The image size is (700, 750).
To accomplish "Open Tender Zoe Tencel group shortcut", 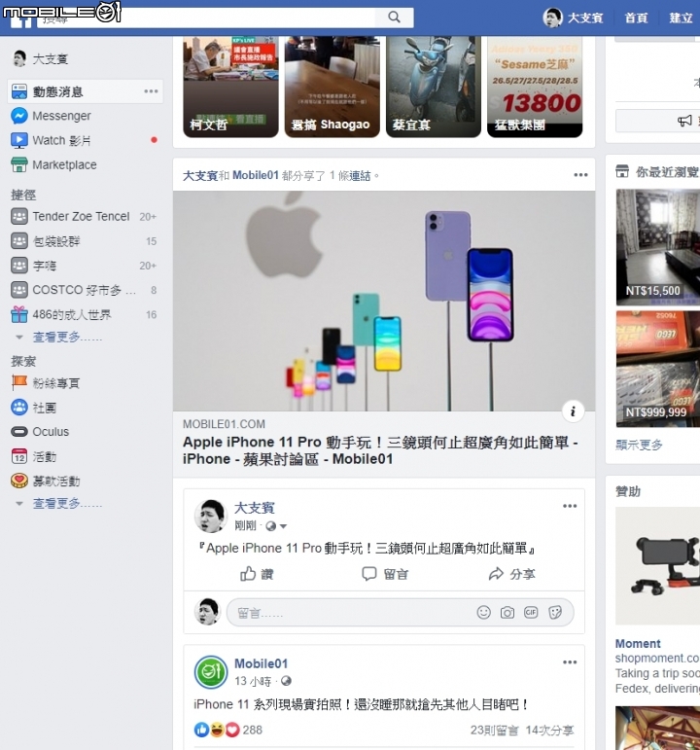I will pyautogui.click(x=81, y=217).
